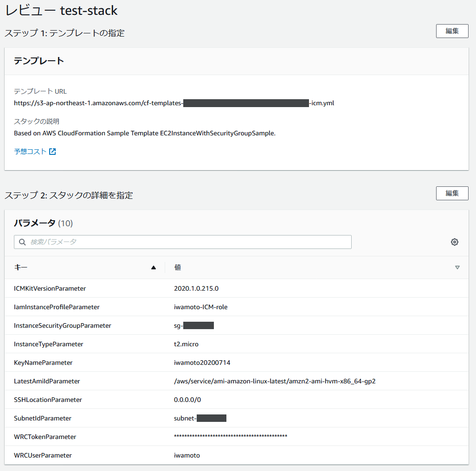Select the iwamoto-ICM-role value

200,307
